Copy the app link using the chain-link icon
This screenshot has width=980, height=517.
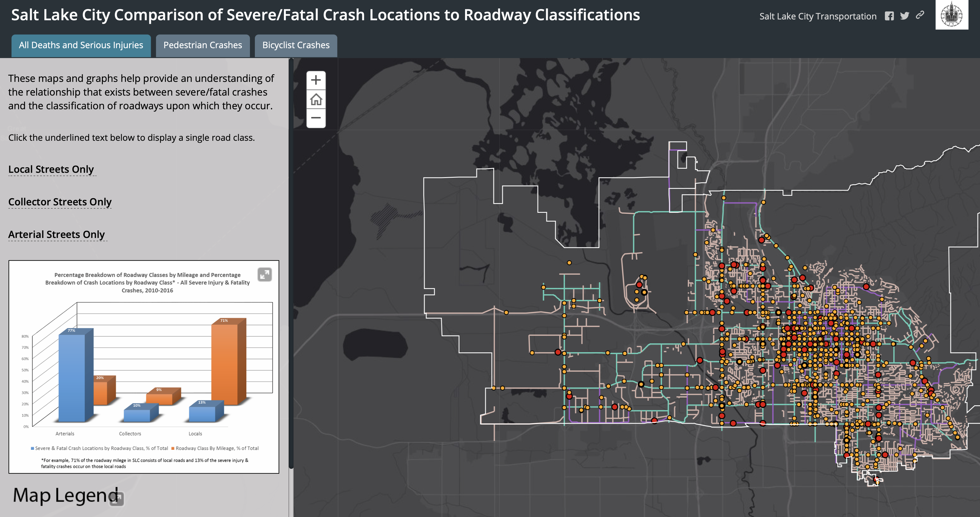tap(920, 16)
